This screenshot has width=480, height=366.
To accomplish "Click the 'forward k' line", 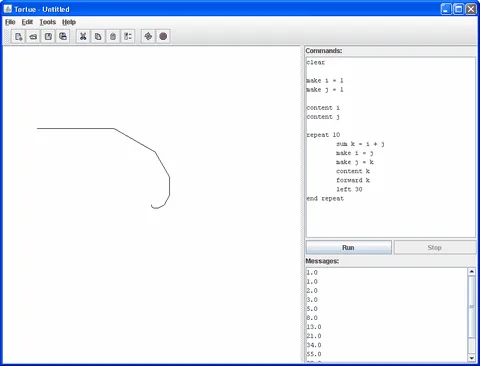I will pos(353,180).
